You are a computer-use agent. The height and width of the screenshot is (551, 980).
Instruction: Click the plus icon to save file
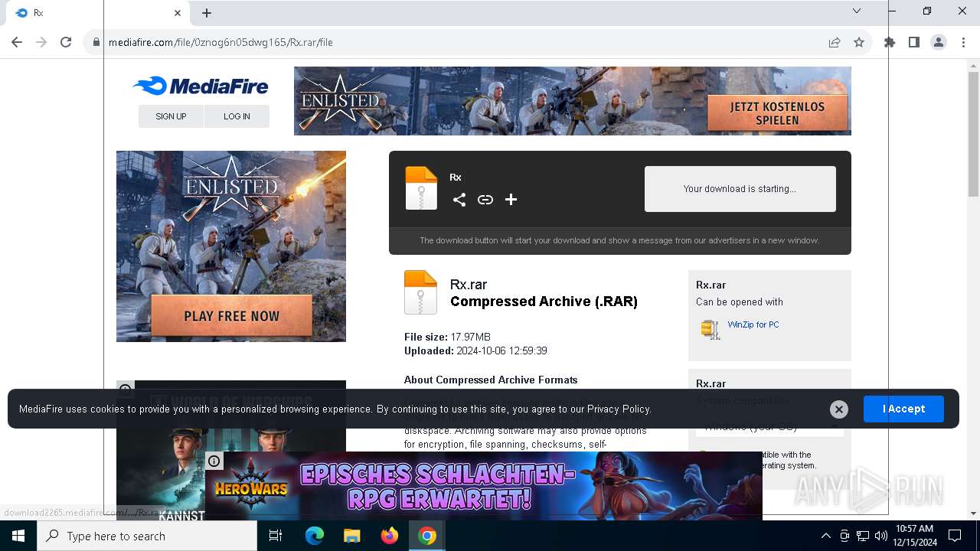pos(511,200)
